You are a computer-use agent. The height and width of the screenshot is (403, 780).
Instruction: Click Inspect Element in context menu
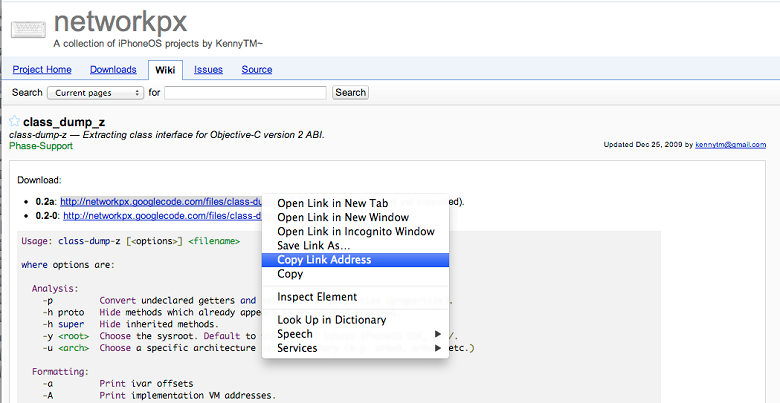point(316,297)
